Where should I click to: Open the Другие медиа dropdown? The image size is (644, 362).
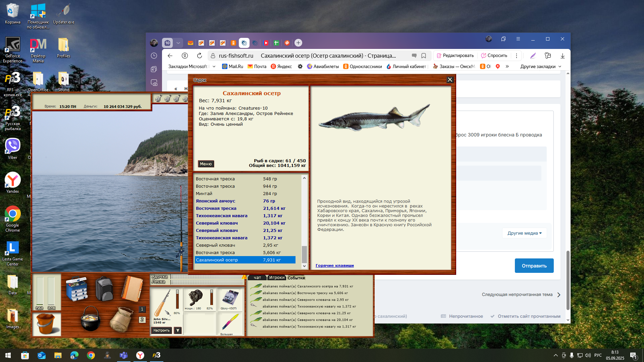click(524, 233)
